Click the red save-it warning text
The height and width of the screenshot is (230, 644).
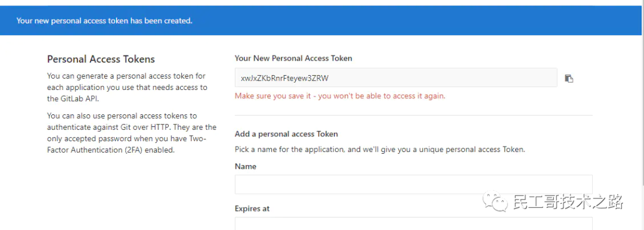340,96
